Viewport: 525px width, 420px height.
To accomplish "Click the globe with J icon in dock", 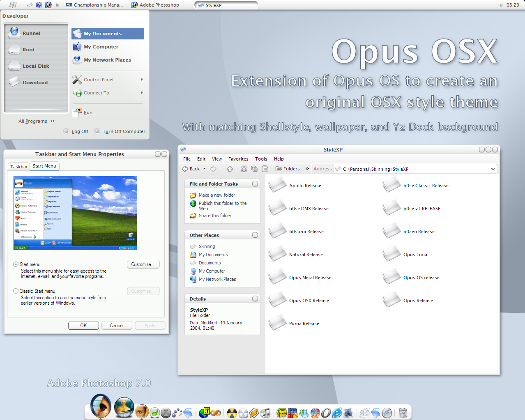I will 205,412.
